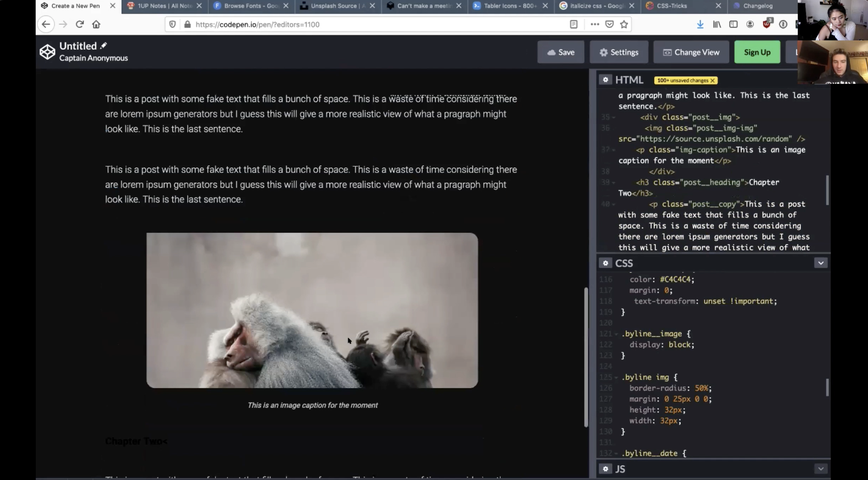Bookmark page with star icon
Viewport: 868px width, 480px height.
pyautogui.click(x=624, y=24)
